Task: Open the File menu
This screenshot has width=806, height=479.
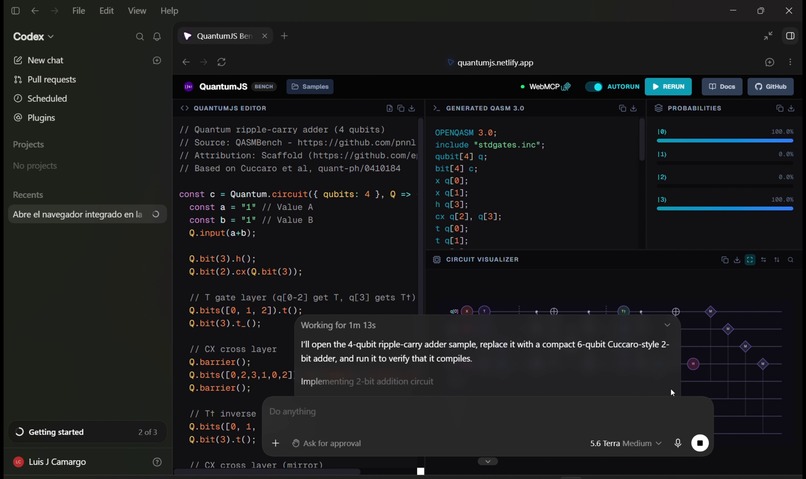Action: pyautogui.click(x=79, y=11)
